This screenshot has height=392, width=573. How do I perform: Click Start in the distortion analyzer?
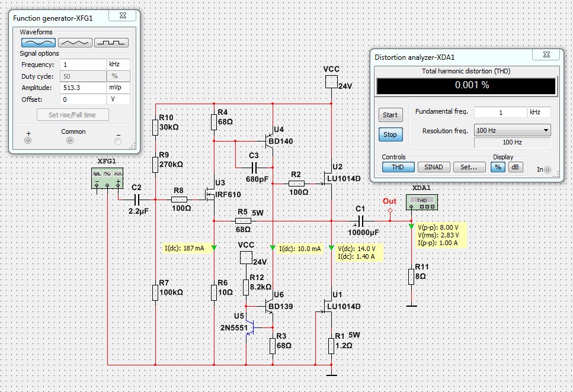tap(390, 115)
